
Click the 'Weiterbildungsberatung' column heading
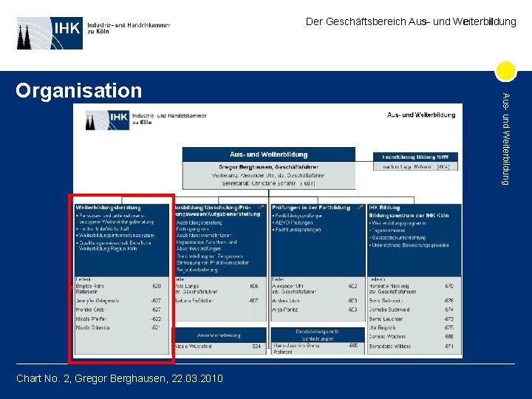point(108,208)
